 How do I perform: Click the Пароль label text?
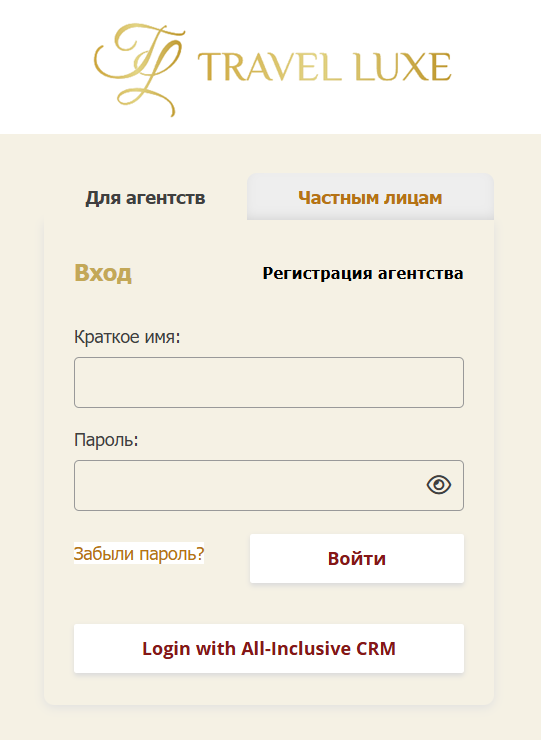coord(106,440)
